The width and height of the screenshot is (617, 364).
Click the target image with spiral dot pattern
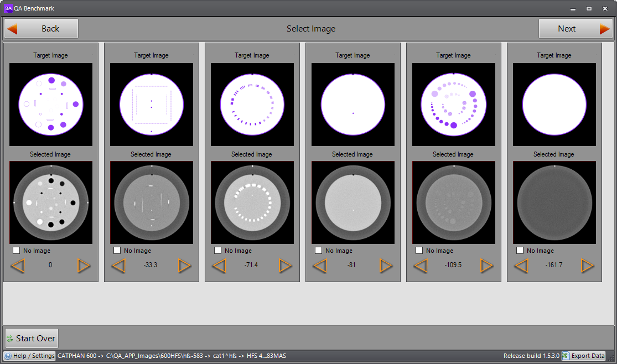point(454,105)
